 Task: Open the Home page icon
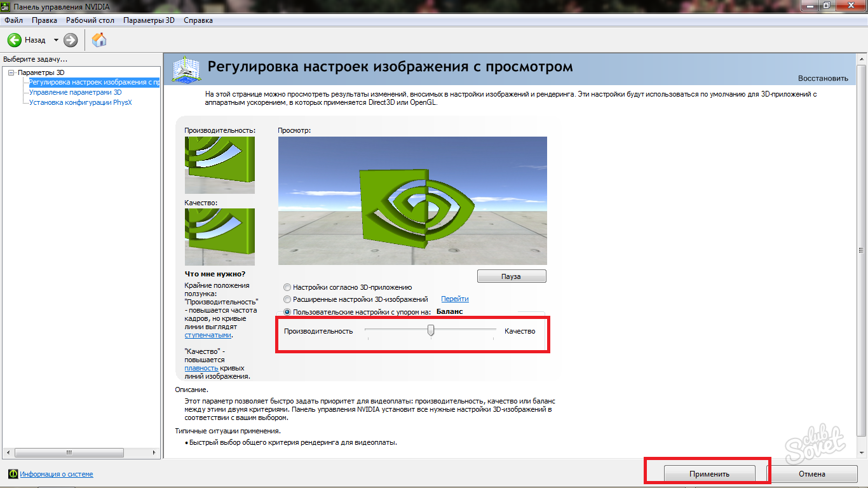pyautogui.click(x=99, y=40)
